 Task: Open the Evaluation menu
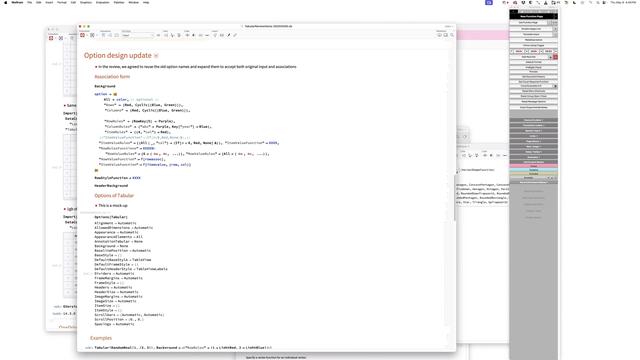(102, 2)
